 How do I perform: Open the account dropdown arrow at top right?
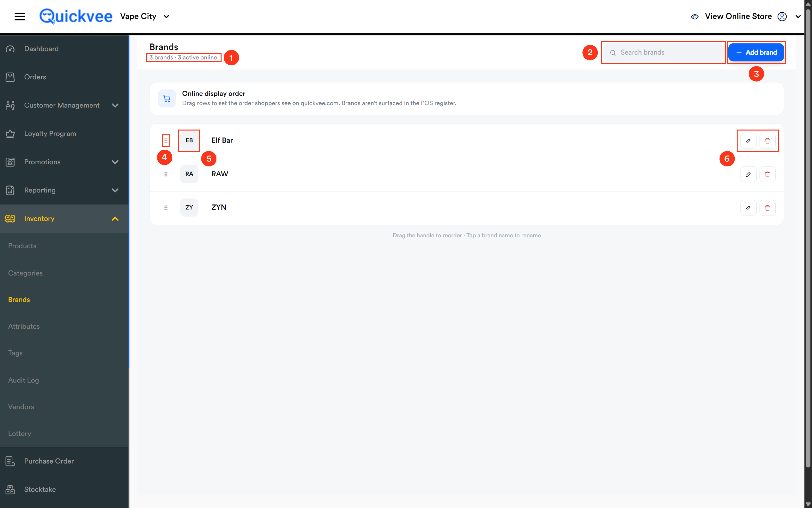coord(798,16)
